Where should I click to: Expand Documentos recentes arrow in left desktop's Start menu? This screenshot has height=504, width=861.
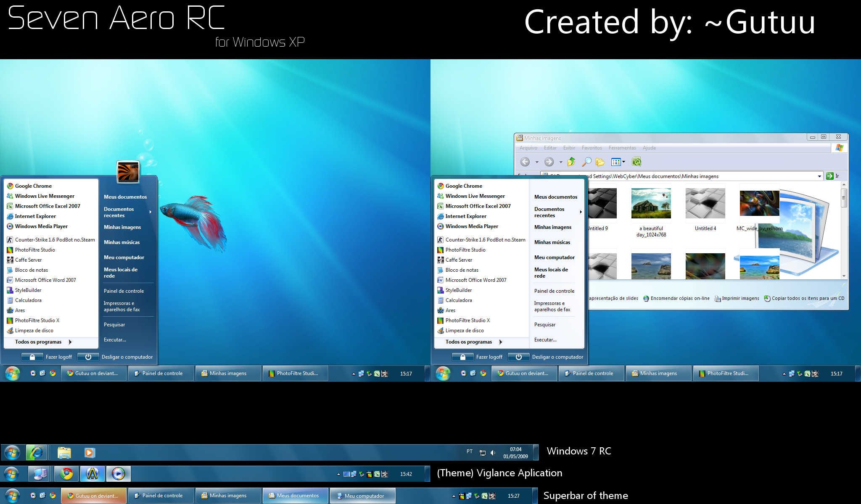coord(151,212)
